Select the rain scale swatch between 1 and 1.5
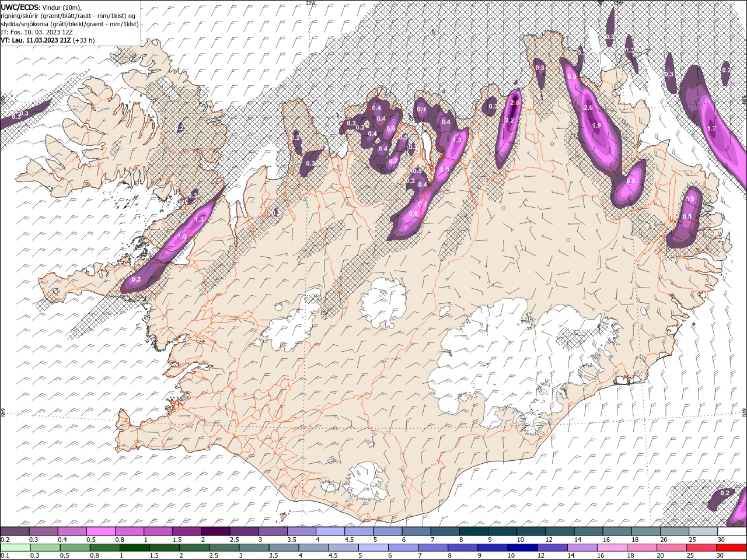Image resolution: width=747 pixels, height=560 pixels. pyautogui.click(x=135, y=547)
